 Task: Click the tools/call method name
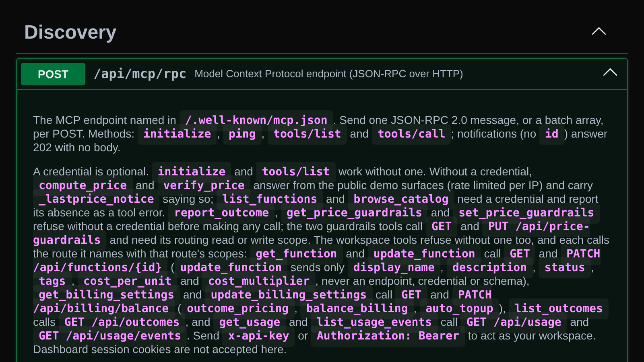coord(411,134)
